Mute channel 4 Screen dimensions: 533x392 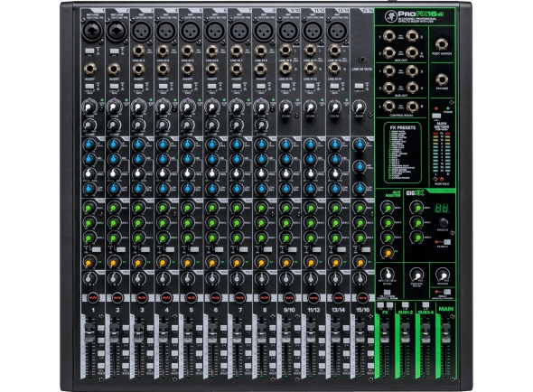tap(166, 297)
